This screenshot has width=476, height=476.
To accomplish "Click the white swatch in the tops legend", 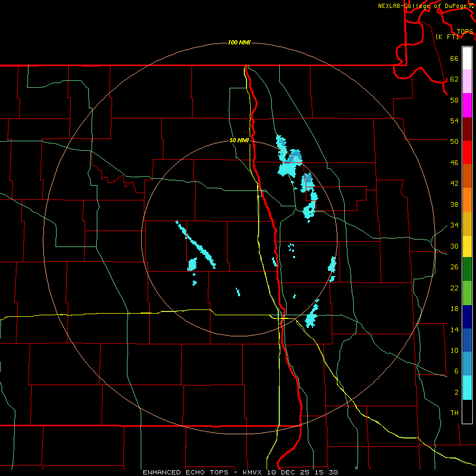I will pos(467,58).
